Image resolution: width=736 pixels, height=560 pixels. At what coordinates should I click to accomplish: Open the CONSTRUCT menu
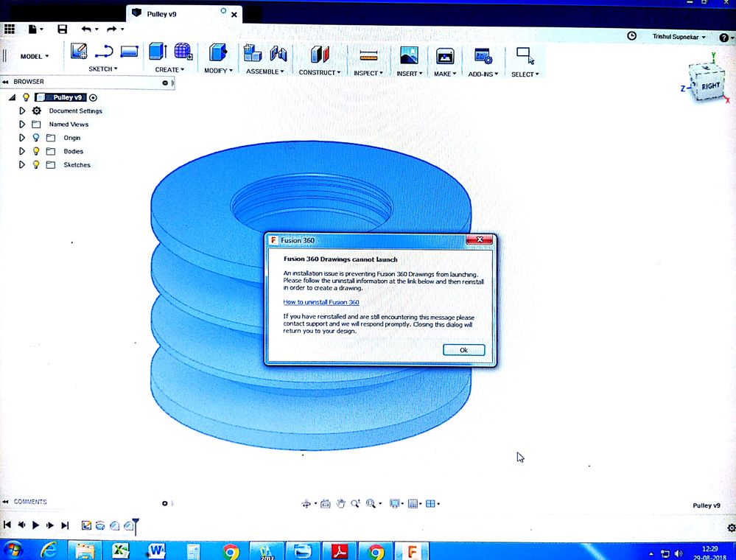click(320, 72)
